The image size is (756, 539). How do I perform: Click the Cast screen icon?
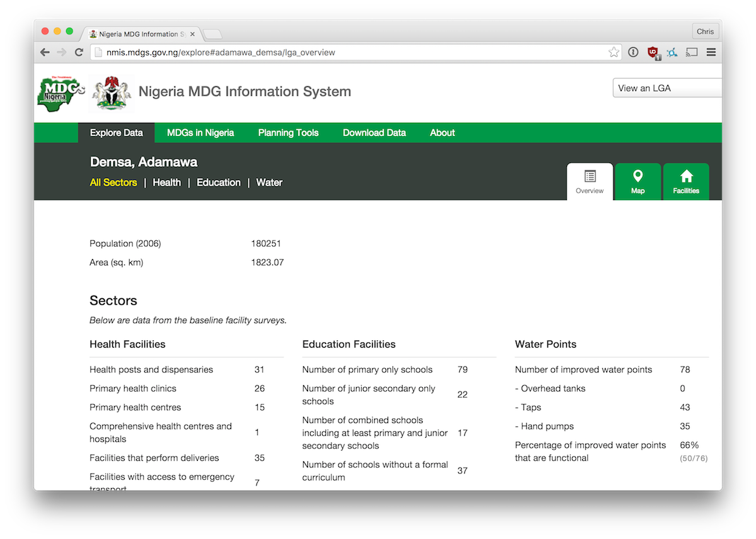pyautogui.click(x=692, y=52)
